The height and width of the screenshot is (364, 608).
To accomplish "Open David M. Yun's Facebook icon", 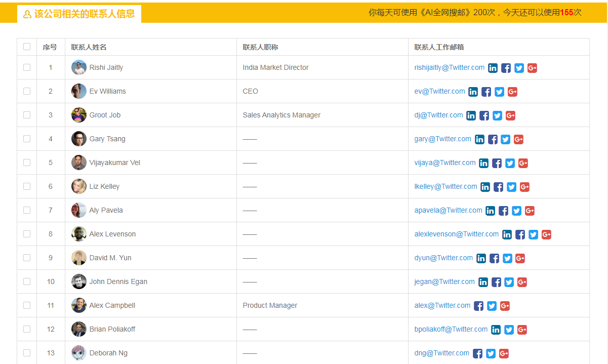I will (x=494, y=259).
